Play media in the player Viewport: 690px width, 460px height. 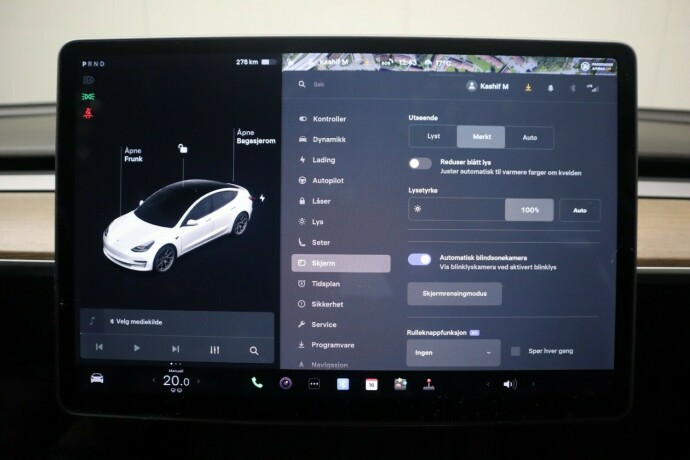click(x=137, y=348)
